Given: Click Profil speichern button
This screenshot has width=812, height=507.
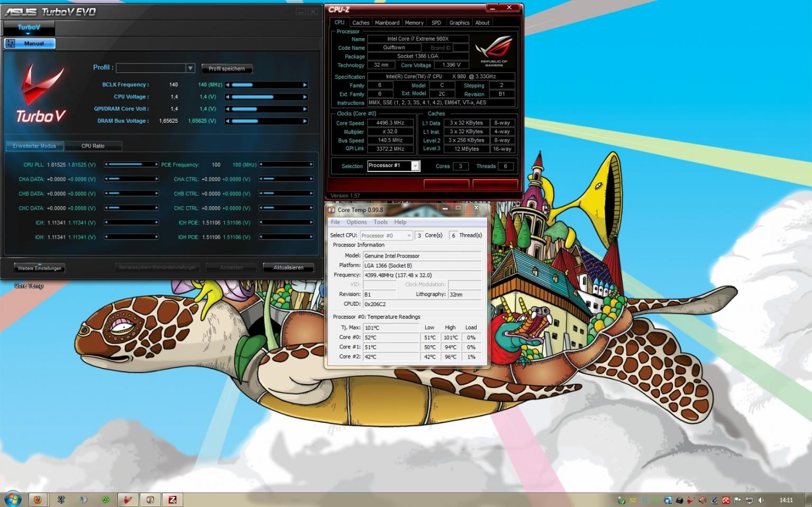Looking at the screenshot, I should 227,69.
